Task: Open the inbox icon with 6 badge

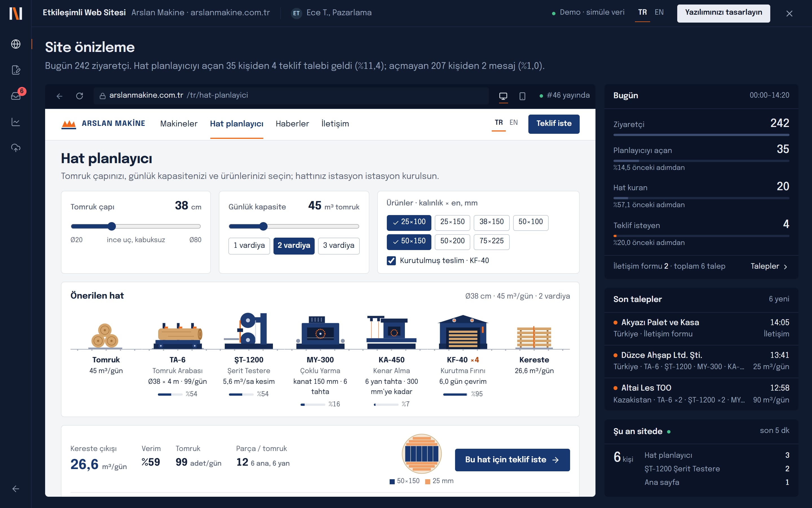Action: pos(16,96)
